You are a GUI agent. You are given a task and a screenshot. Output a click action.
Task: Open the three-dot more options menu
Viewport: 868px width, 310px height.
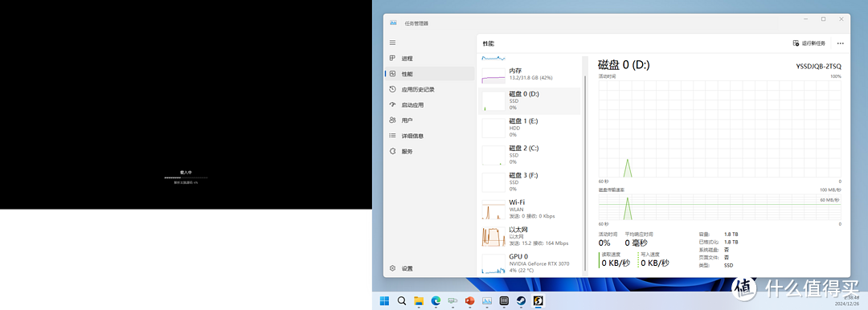(x=841, y=43)
